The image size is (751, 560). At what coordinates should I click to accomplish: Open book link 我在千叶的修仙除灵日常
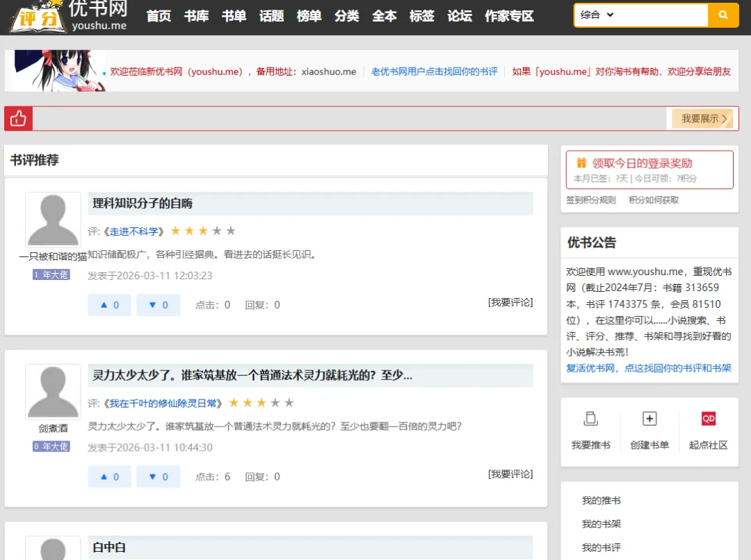pos(163,404)
